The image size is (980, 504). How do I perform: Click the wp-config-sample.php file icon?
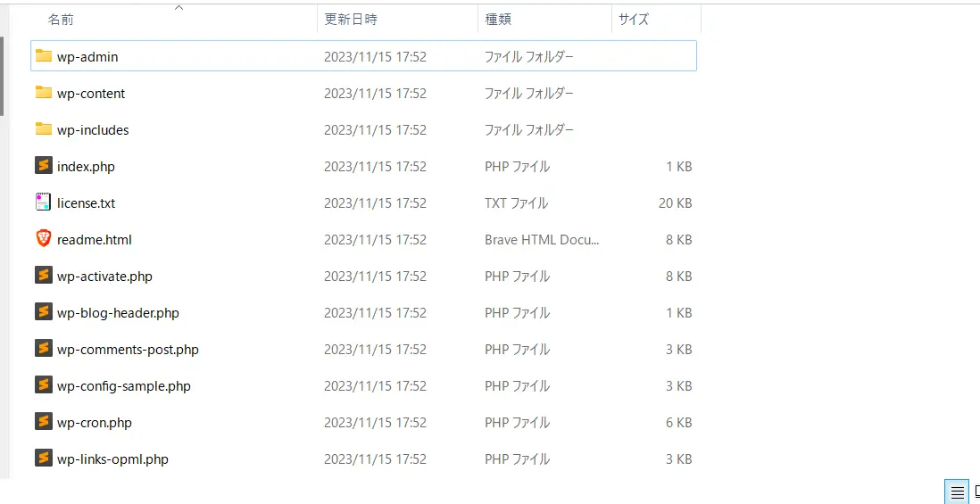(x=44, y=385)
